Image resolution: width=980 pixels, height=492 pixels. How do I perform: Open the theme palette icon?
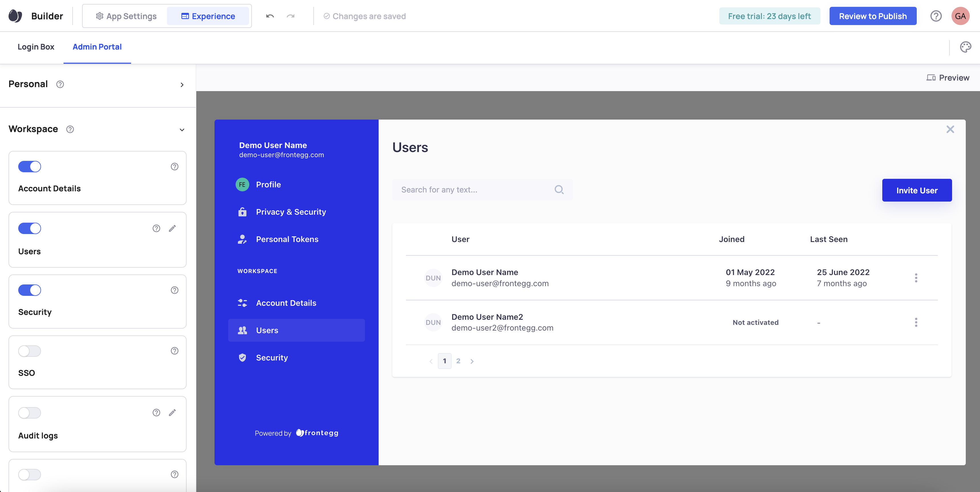point(965,47)
